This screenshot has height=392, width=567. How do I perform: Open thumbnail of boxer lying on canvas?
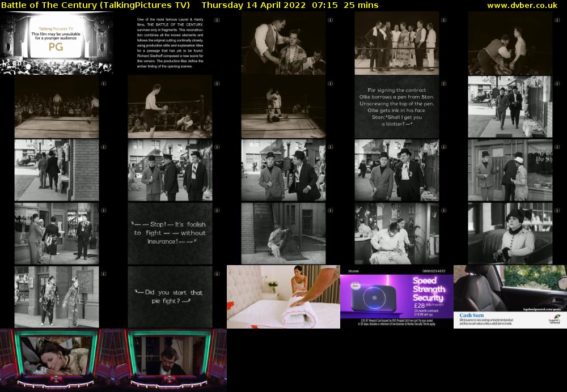[283, 106]
